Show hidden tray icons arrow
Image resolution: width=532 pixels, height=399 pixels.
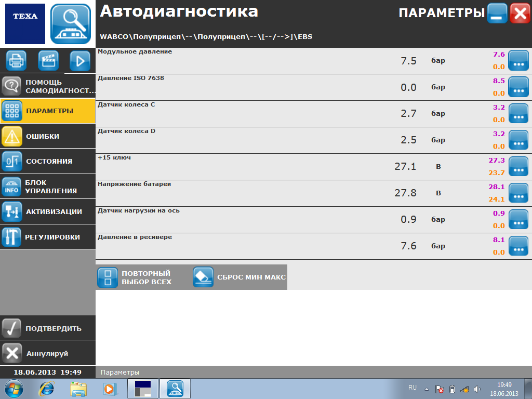pos(427,389)
